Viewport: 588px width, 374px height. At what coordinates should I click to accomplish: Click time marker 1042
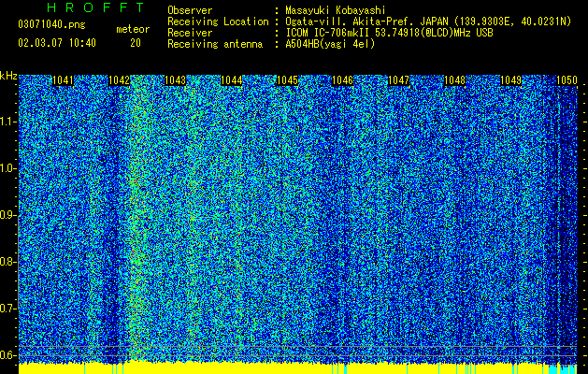coord(119,80)
